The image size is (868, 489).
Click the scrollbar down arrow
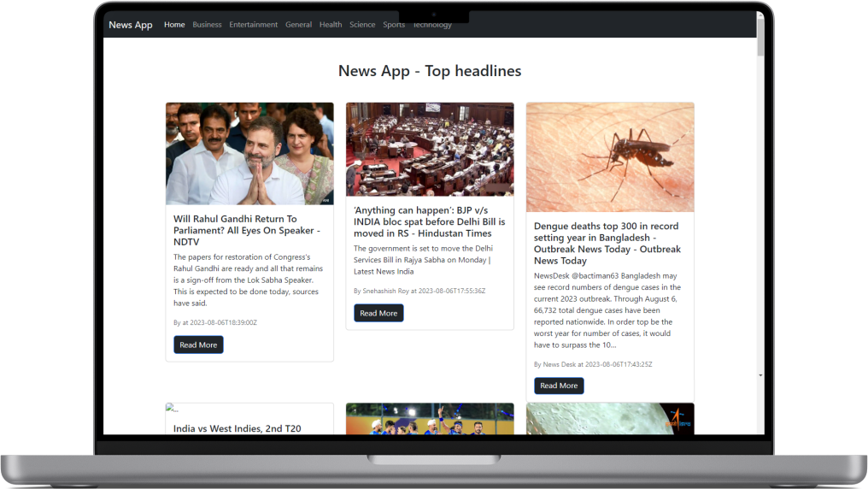tap(760, 375)
